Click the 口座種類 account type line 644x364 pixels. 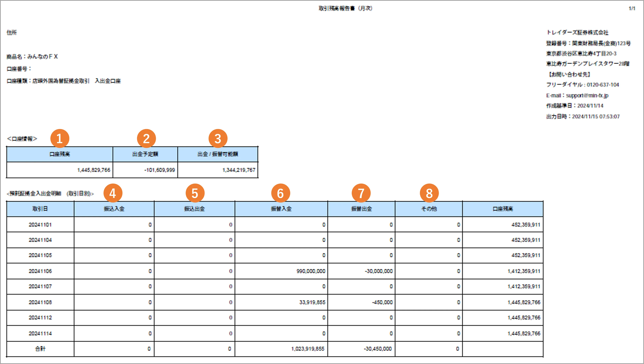(64, 81)
